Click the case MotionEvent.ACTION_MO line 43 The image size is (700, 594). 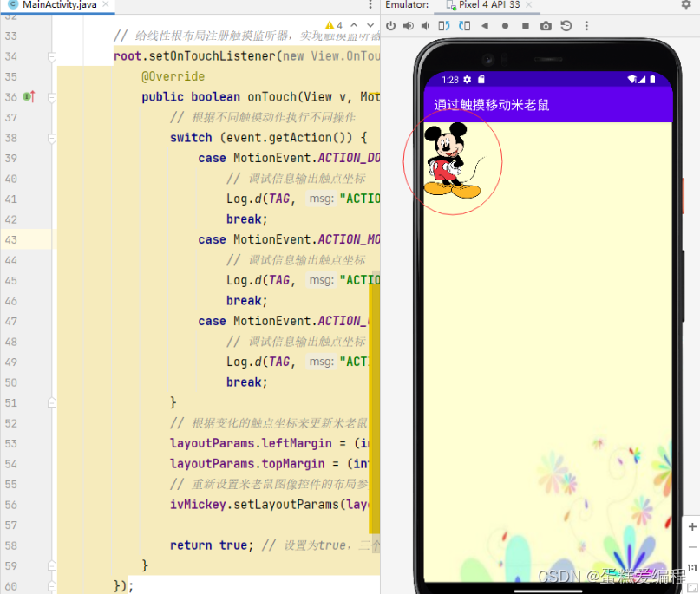(x=289, y=239)
